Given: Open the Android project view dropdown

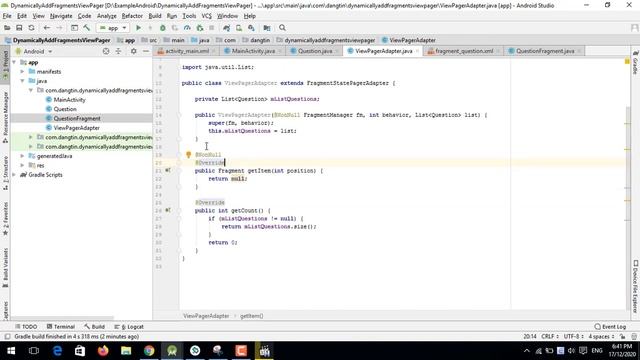Looking at the screenshot, I should click(x=34, y=51).
